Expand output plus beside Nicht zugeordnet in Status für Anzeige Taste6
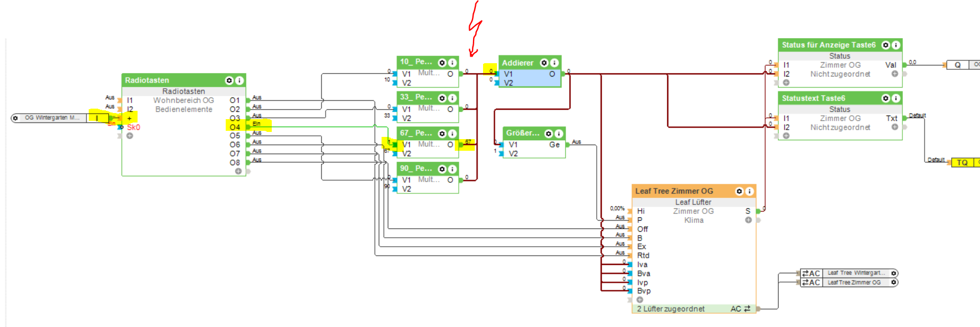This screenshot has width=980, height=327. tap(895, 74)
